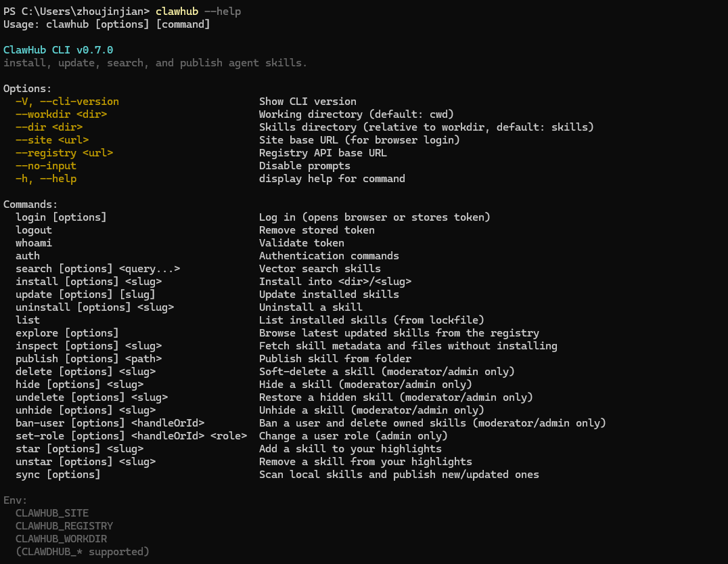This screenshot has height=564, width=728.
Task: Click the 'search [options] <query...>' command
Action: tap(97, 269)
